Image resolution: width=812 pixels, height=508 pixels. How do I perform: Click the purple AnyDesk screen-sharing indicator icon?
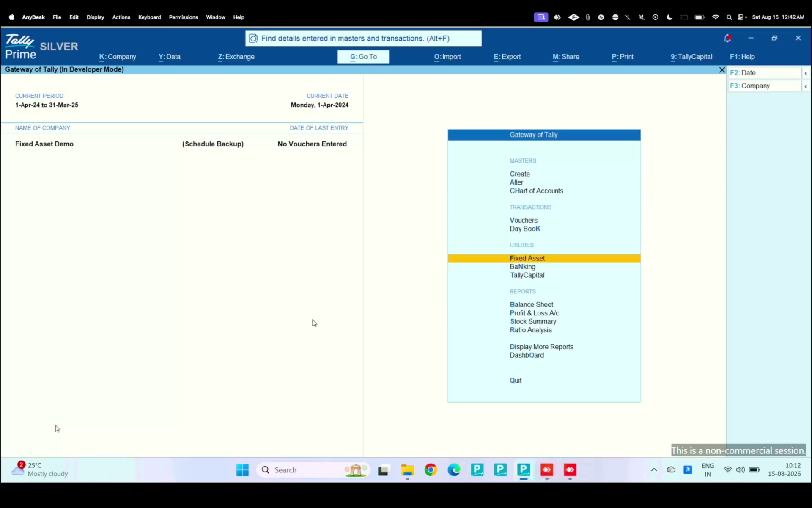coord(540,17)
